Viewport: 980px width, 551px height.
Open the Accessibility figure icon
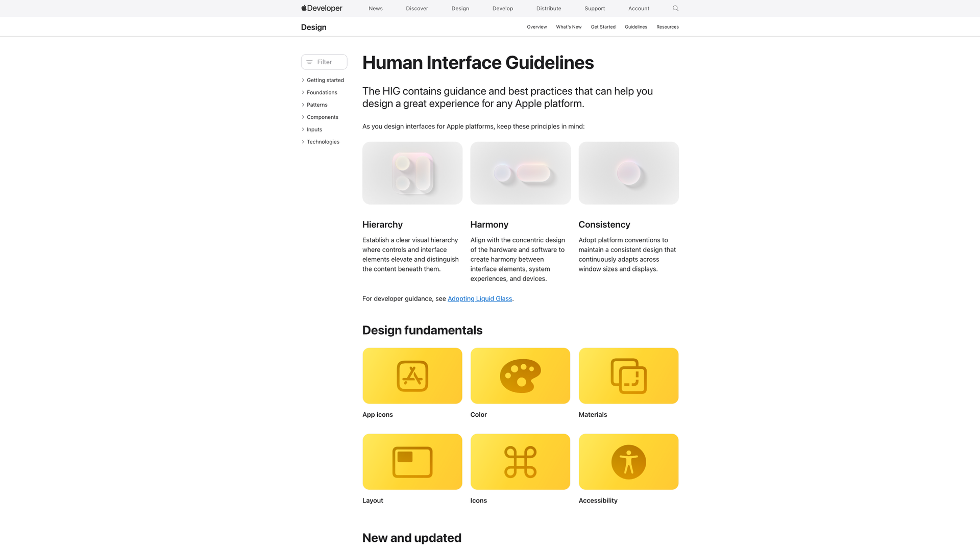pyautogui.click(x=628, y=461)
